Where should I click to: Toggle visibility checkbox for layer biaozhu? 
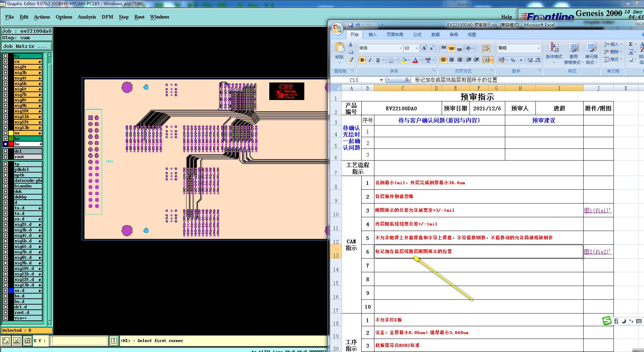coord(5,186)
